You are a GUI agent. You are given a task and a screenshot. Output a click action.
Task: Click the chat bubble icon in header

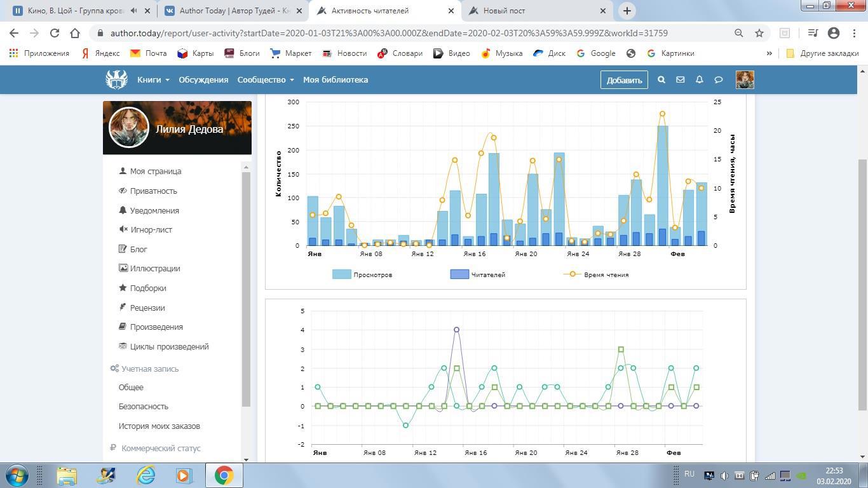pos(718,80)
